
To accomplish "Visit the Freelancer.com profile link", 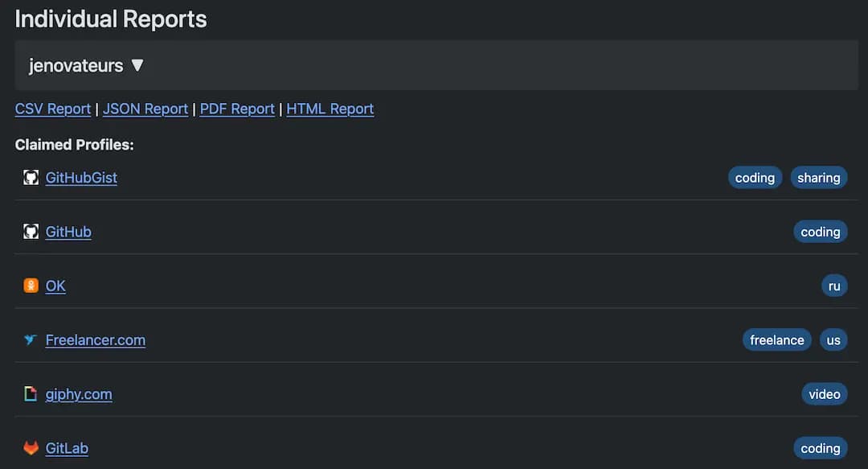I will (96, 339).
